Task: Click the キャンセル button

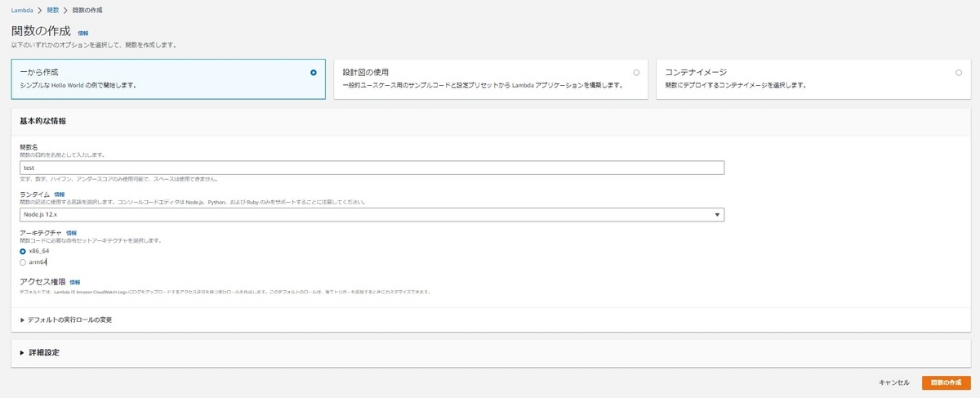Action: tap(893, 382)
